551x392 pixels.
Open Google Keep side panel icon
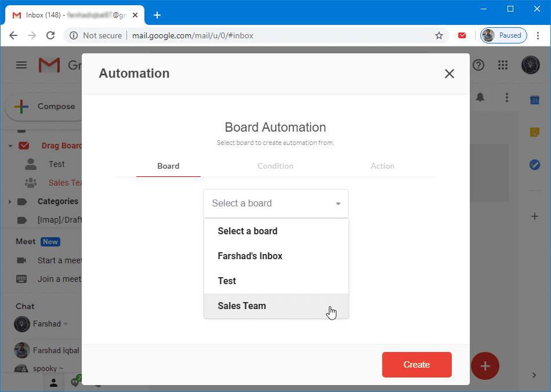tap(535, 132)
